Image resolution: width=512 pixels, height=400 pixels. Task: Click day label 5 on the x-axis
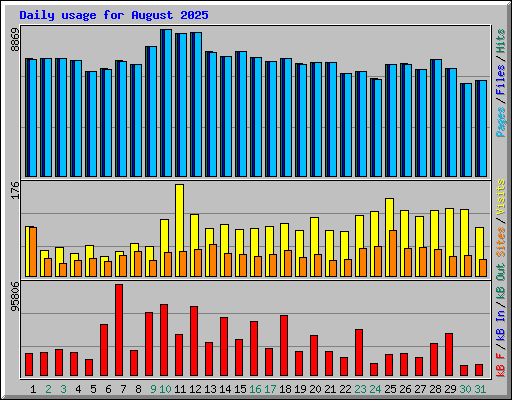point(93,389)
